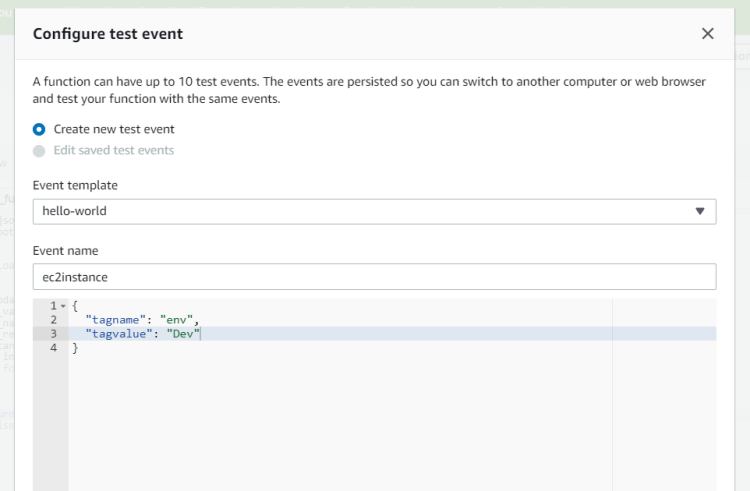This screenshot has width=750, height=491.
Task: Collapse the JSON block fold arrow on line 1
Action: [63, 306]
